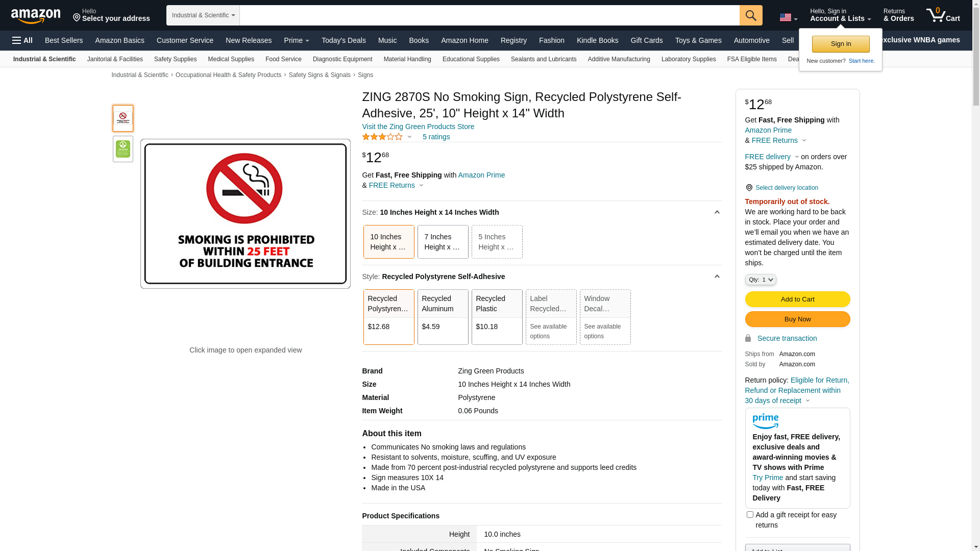Collapse the Size options section
Image resolution: width=980 pixels, height=551 pixels.
[717, 212]
